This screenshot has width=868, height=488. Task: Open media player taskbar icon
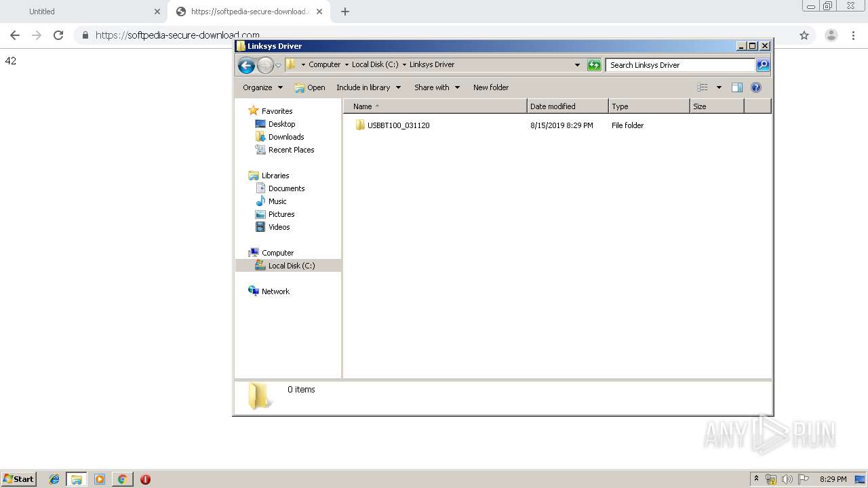tap(100, 479)
